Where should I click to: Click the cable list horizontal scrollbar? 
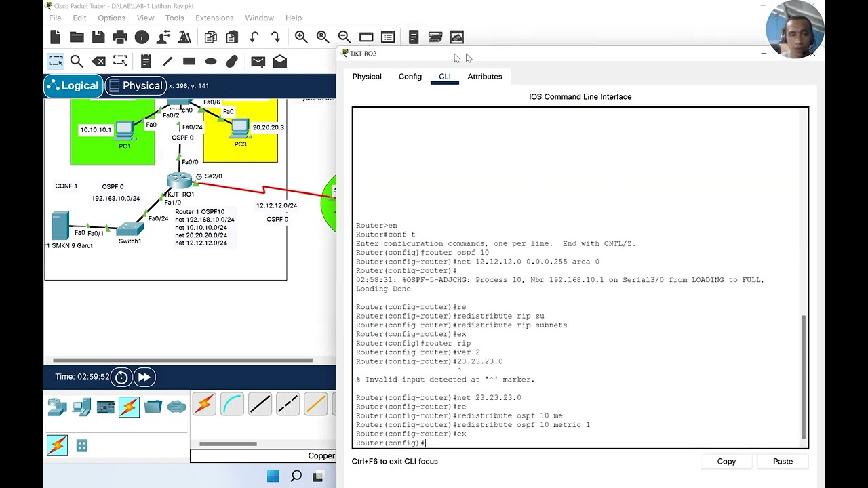(x=228, y=444)
